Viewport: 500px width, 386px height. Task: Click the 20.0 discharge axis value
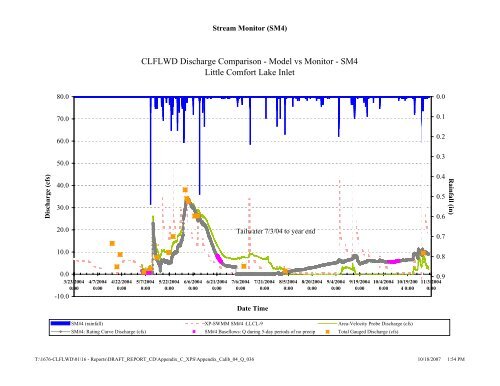click(x=63, y=230)
